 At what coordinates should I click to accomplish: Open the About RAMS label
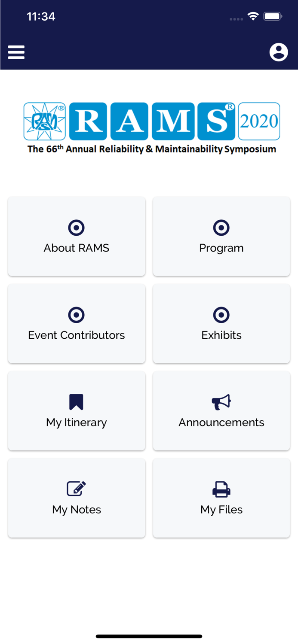coord(77,248)
